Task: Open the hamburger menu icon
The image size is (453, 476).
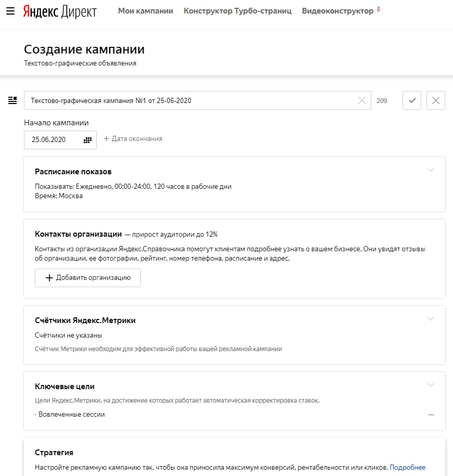Action: [10, 11]
